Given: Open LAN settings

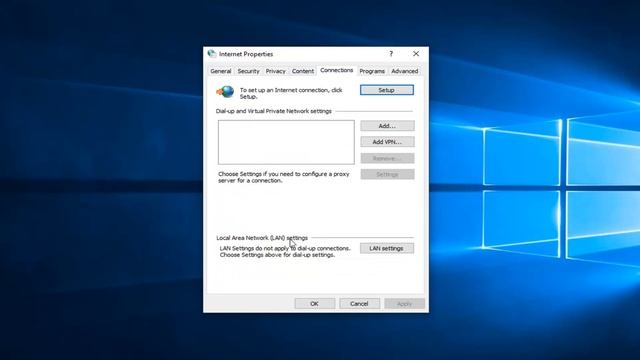Looking at the screenshot, I should pos(387,248).
